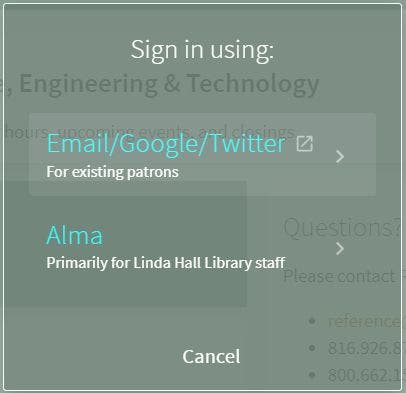Select the Alma sign-in option

pos(202,247)
